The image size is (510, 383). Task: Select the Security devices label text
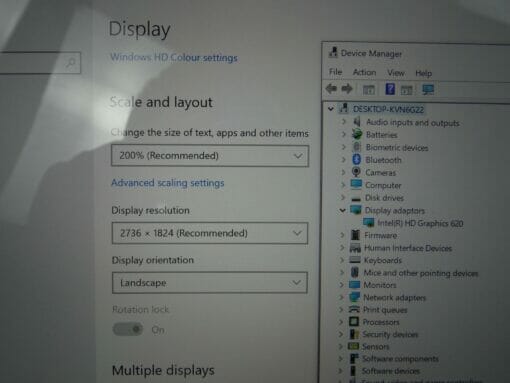tap(390, 334)
